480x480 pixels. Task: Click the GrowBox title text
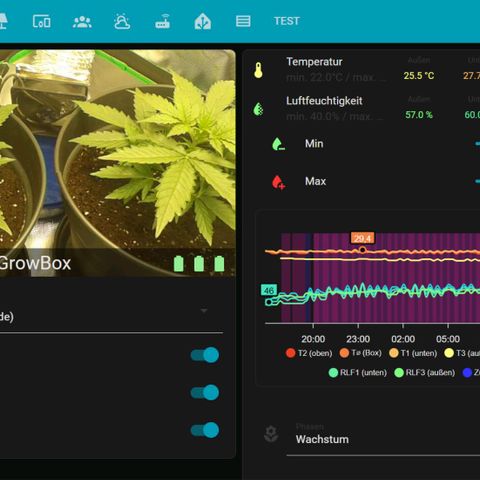35,263
